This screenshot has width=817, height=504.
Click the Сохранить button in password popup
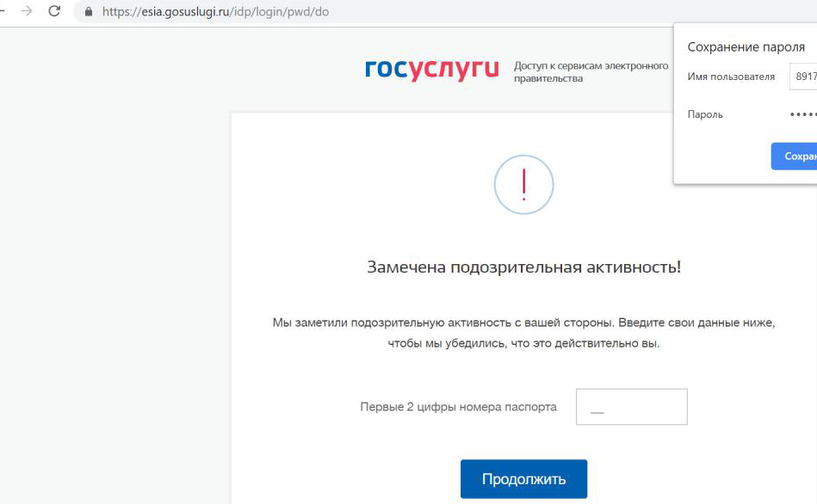(795, 156)
